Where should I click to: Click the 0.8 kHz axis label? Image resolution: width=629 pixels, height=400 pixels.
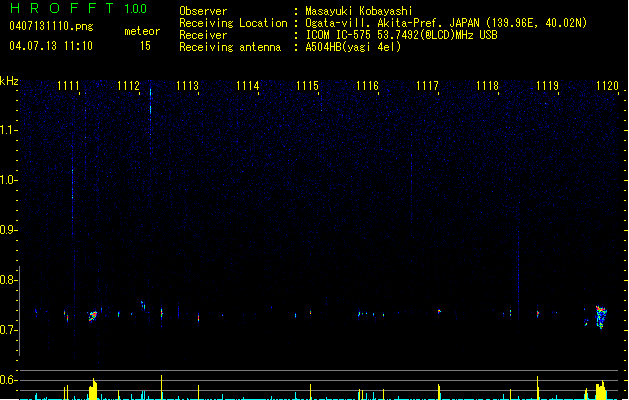click(8, 280)
